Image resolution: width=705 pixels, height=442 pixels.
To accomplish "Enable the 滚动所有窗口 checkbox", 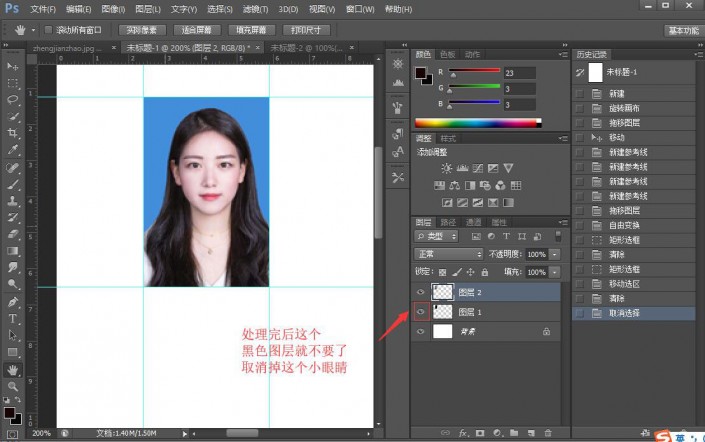I will (x=49, y=30).
